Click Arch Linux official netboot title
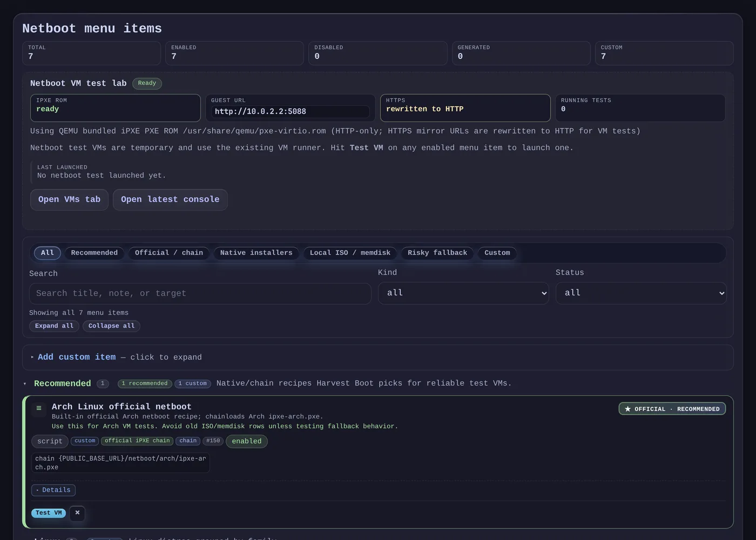The width and height of the screenshot is (756, 540). coord(122,407)
